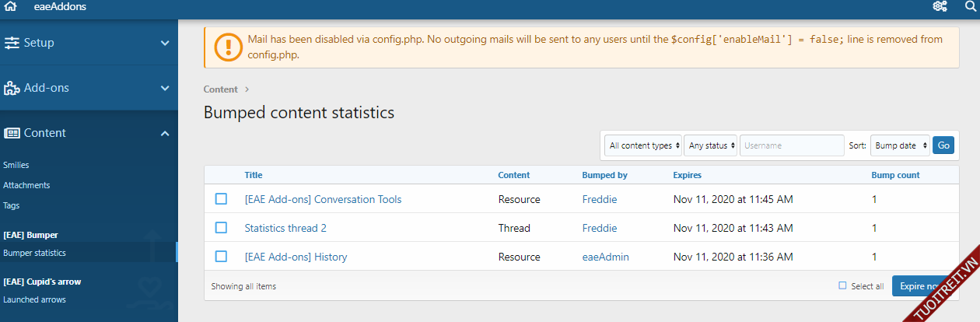Click the Setup sliders icon

tap(12, 43)
